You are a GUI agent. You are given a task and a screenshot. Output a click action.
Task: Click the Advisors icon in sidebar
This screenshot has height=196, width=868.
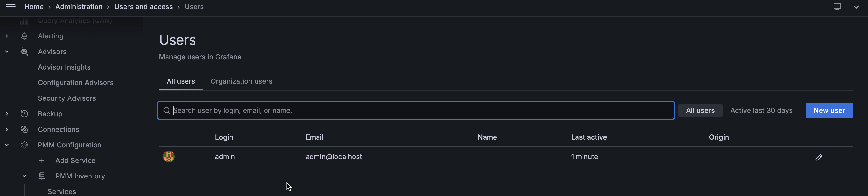[24, 52]
